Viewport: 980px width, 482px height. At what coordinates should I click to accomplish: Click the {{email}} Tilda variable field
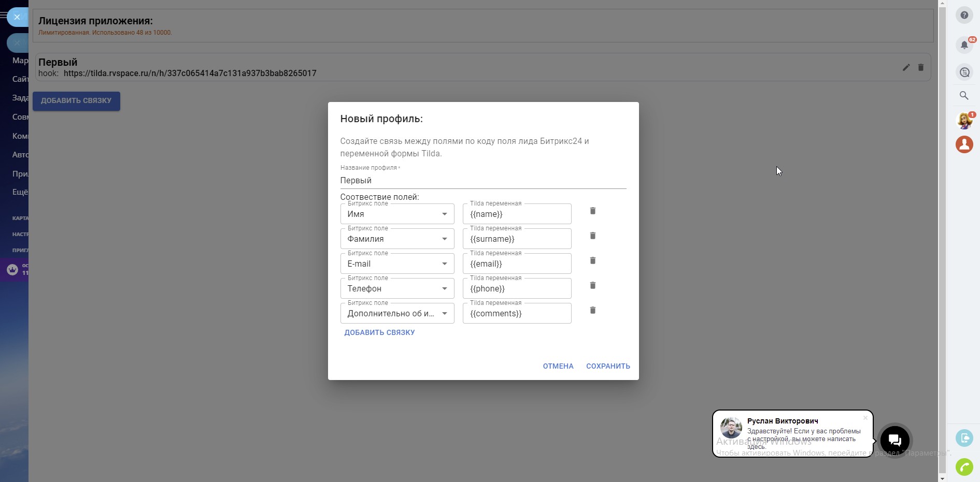(517, 264)
